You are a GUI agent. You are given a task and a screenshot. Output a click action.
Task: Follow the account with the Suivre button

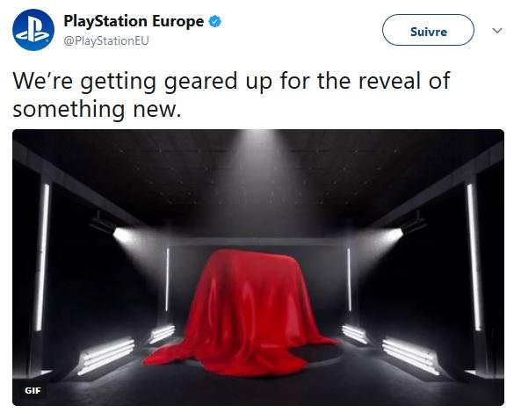tap(428, 30)
